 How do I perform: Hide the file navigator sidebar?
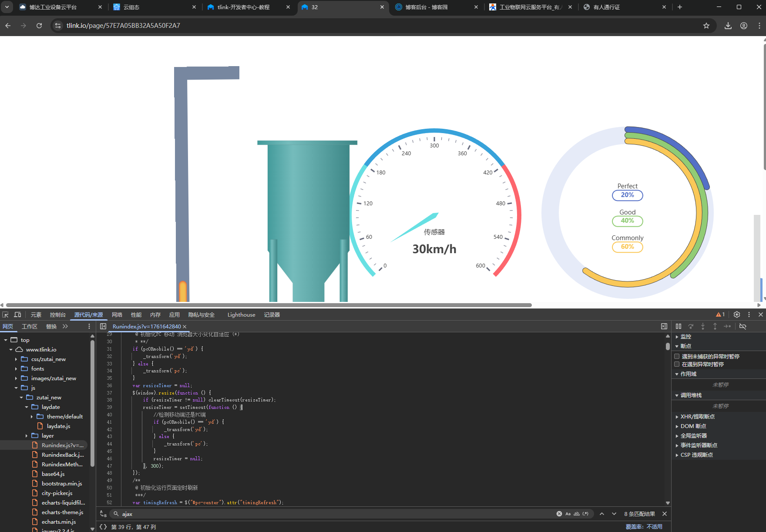click(x=103, y=326)
